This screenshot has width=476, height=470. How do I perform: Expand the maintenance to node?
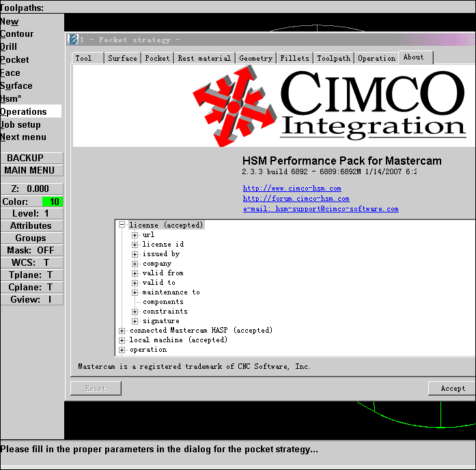pyautogui.click(x=135, y=292)
